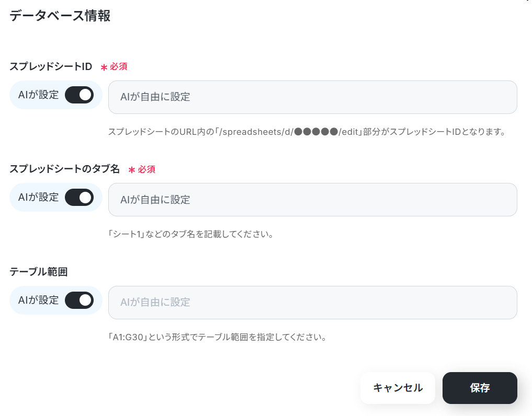Image resolution: width=532 pixels, height=416 pixels.
Task: Toggle AI setting for スプレッドシートID
Action: point(79,95)
